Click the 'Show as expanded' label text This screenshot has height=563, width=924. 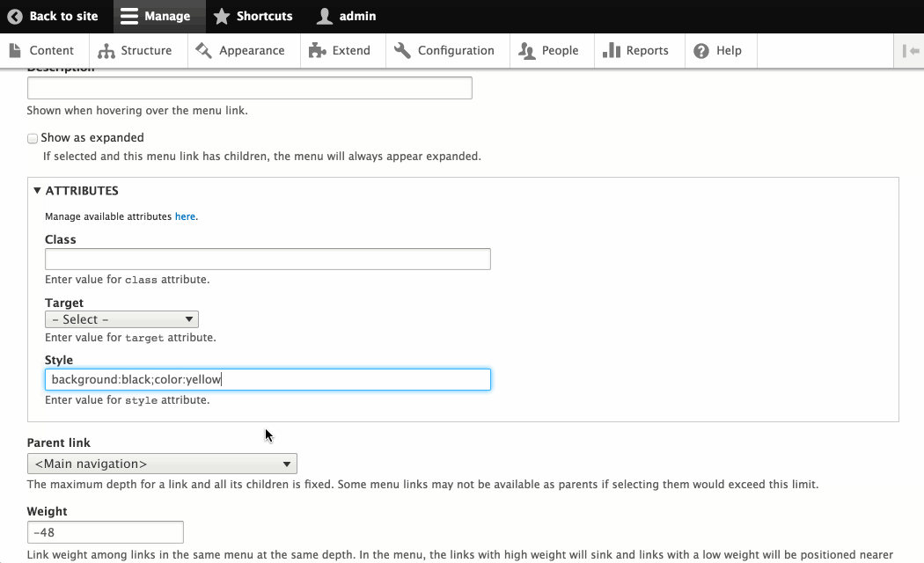pyautogui.click(x=92, y=138)
